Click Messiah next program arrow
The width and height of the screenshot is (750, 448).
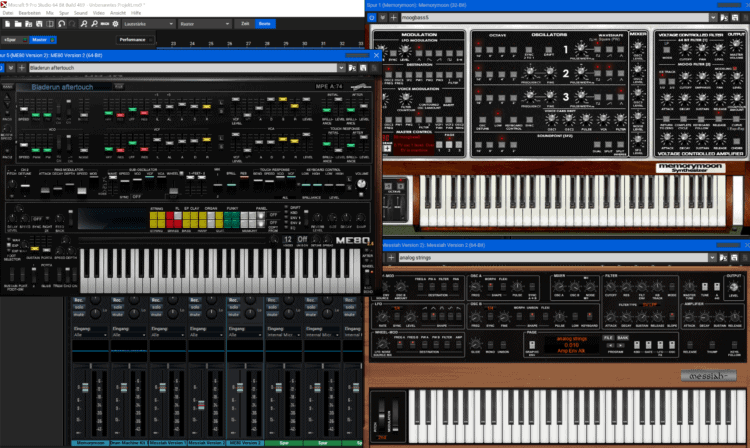[x=621, y=345]
